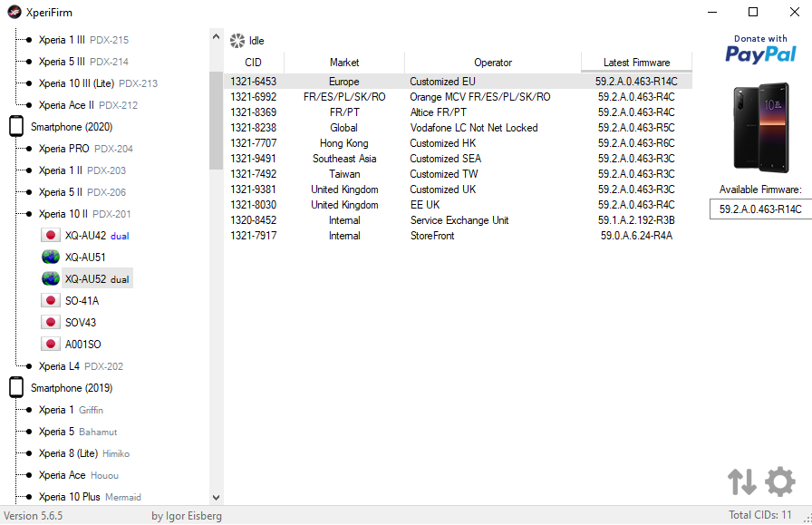Click the XperiFirm app logo in title bar

(x=14, y=12)
